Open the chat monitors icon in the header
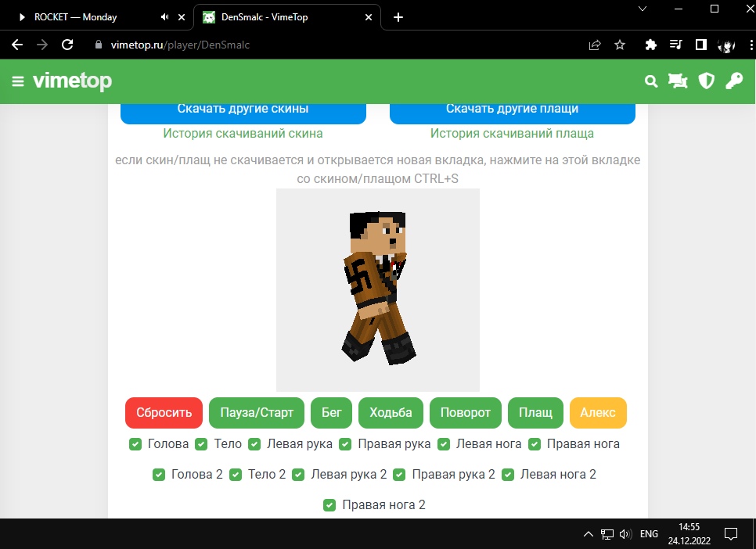 pyautogui.click(x=677, y=81)
